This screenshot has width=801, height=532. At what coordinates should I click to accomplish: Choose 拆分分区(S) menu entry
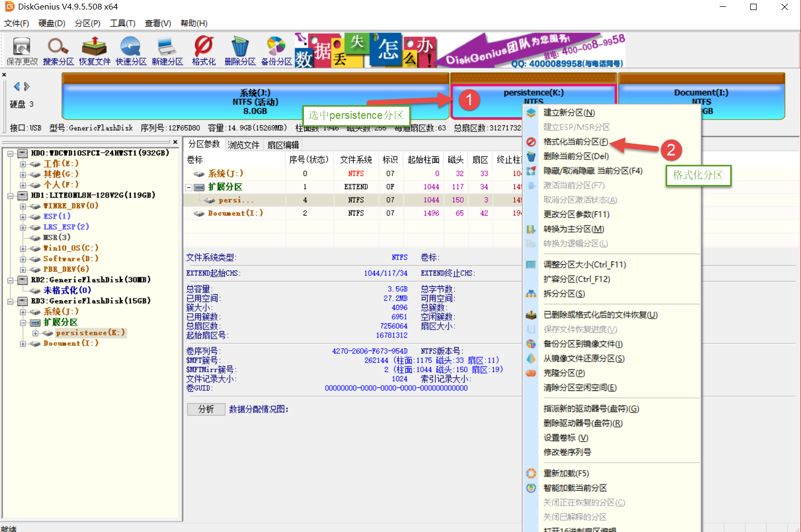pyautogui.click(x=612, y=293)
